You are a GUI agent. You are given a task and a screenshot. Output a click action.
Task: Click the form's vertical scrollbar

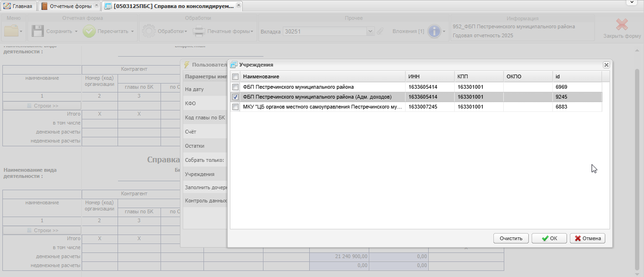pyautogui.click(x=637, y=170)
